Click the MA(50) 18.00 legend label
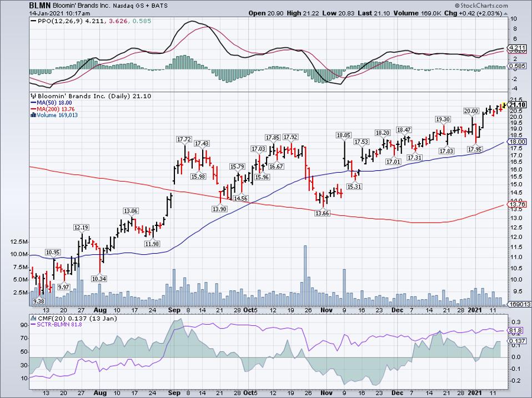 pyautogui.click(x=54, y=103)
